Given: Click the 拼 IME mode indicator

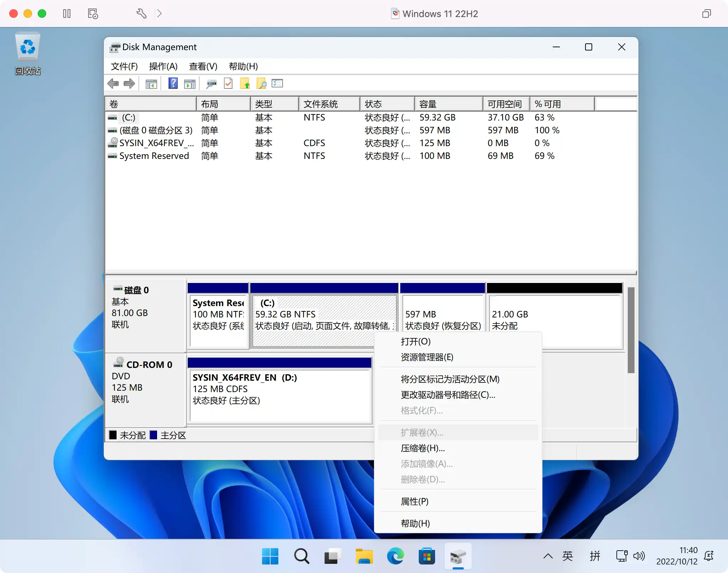Looking at the screenshot, I should [x=595, y=556].
